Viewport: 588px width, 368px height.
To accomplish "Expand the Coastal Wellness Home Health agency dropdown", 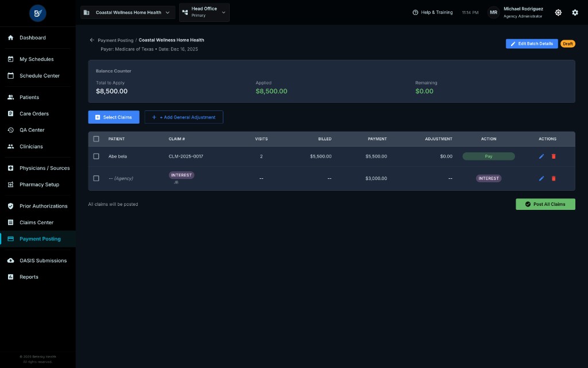I will click(127, 13).
